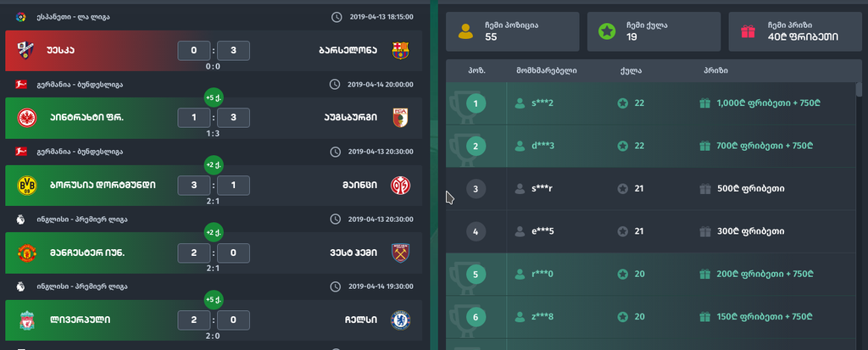Click the clock icon beside 2019-04-13 18:15:00
This screenshot has width=868, height=350.
pos(336,17)
